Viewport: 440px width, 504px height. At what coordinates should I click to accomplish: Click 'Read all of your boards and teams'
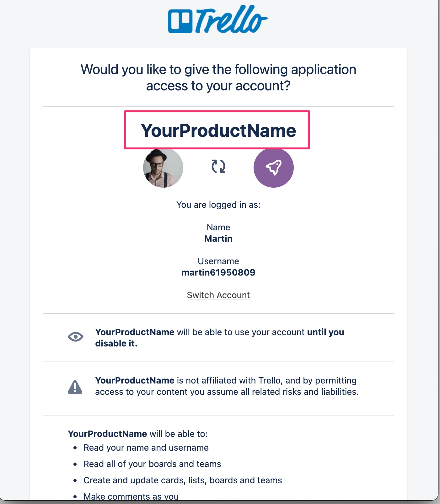[x=152, y=464]
